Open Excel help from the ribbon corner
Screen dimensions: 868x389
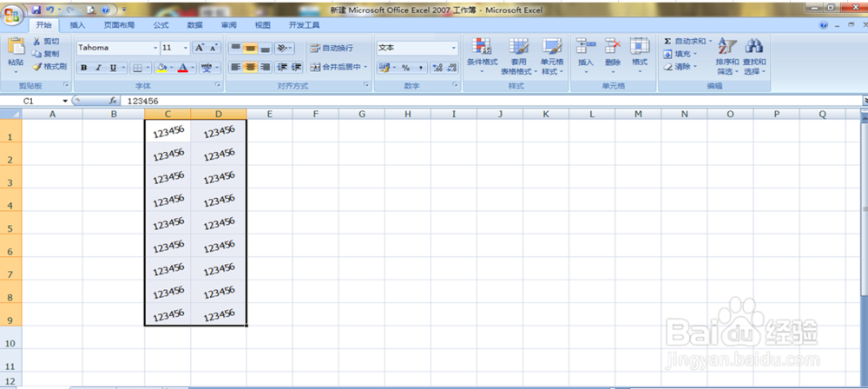click(823, 25)
